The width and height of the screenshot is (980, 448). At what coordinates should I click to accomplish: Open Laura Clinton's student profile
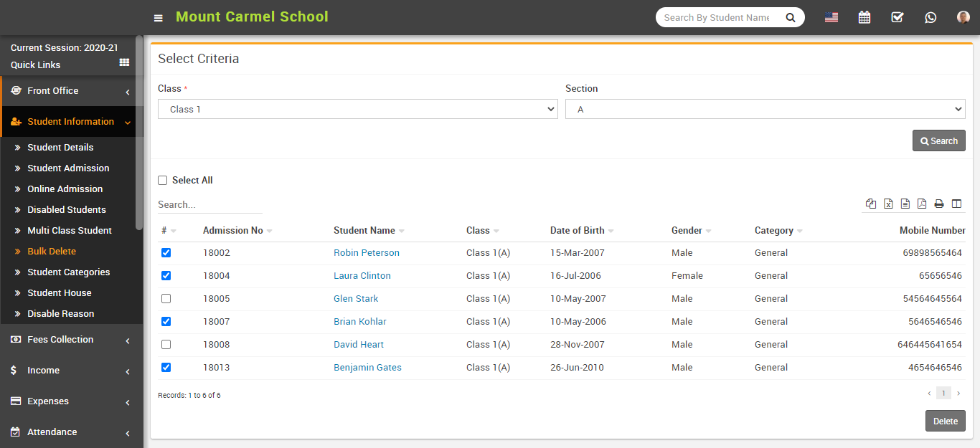click(362, 275)
